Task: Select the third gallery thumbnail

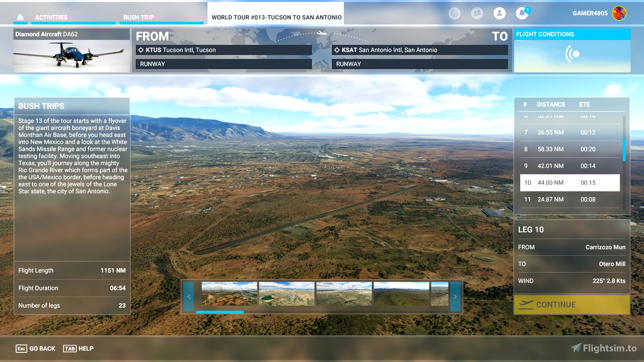Action: [344, 294]
